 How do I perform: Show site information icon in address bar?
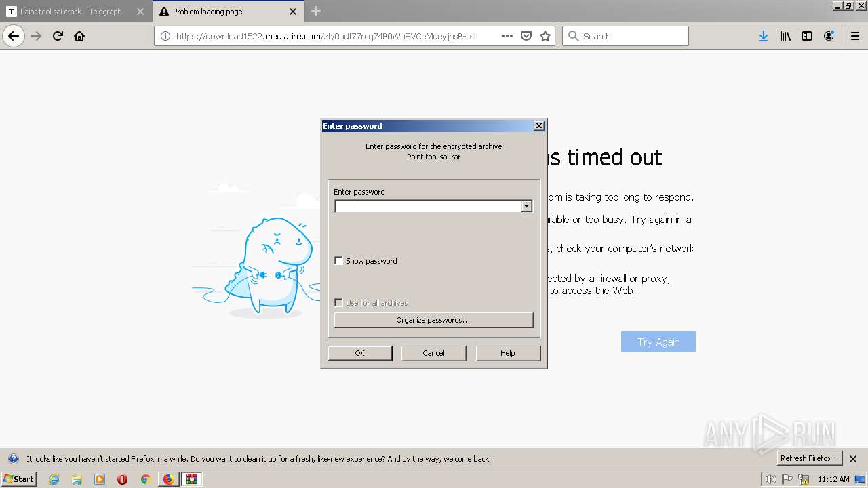(165, 36)
